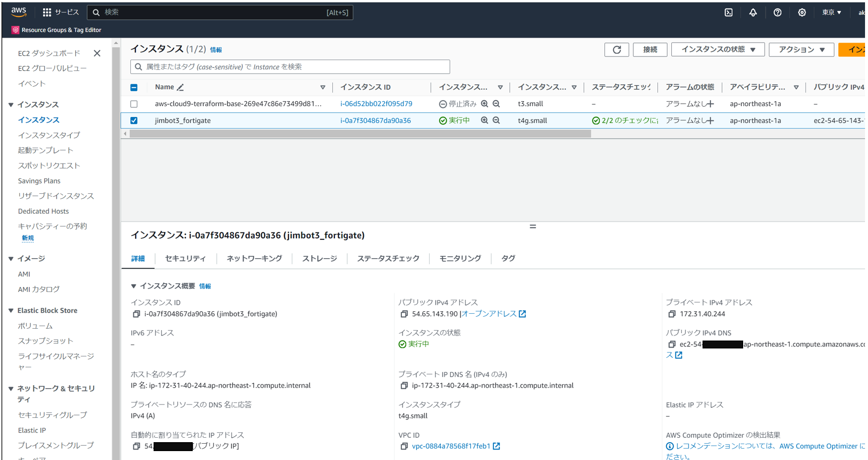Copy the instance ID in details panel
The height and width of the screenshot is (460, 868).
[x=136, y=314]
